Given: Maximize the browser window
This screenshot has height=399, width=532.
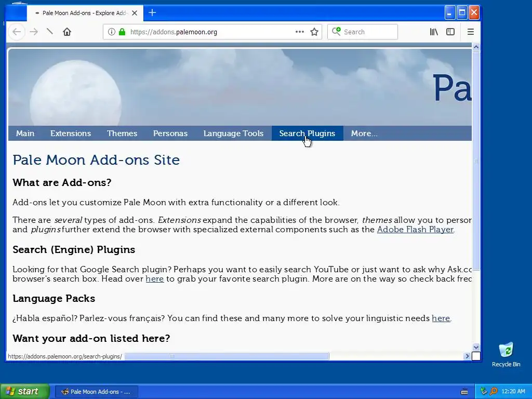Looking at the screenshot, I should pos(462,13).
